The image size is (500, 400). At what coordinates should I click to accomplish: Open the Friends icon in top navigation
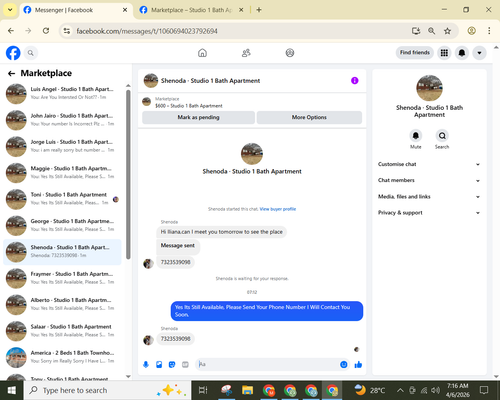(246, 53)
